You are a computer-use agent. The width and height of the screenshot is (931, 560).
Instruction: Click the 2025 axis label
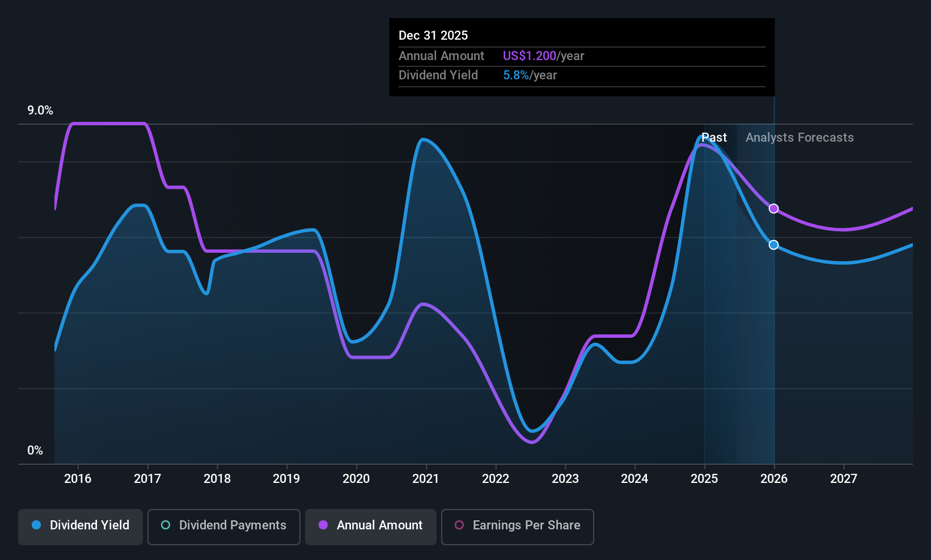[x=704, y=479]
